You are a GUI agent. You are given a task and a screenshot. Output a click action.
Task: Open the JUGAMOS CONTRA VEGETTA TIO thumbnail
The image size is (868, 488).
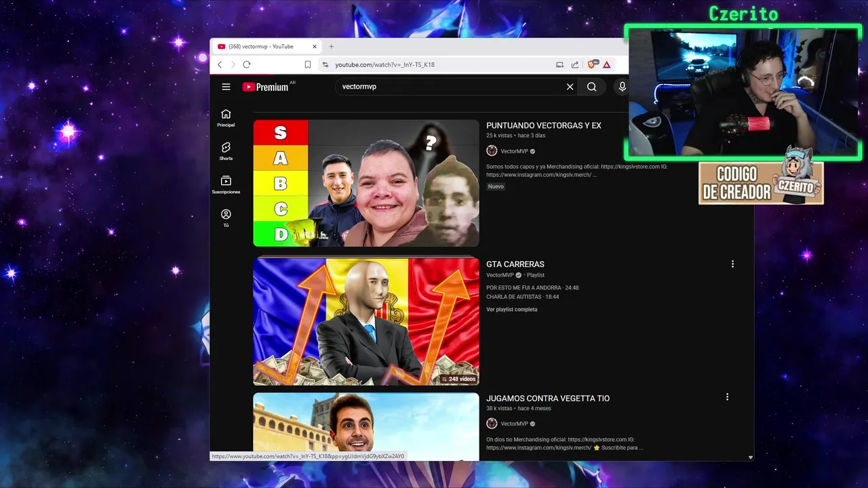point(366,426)
